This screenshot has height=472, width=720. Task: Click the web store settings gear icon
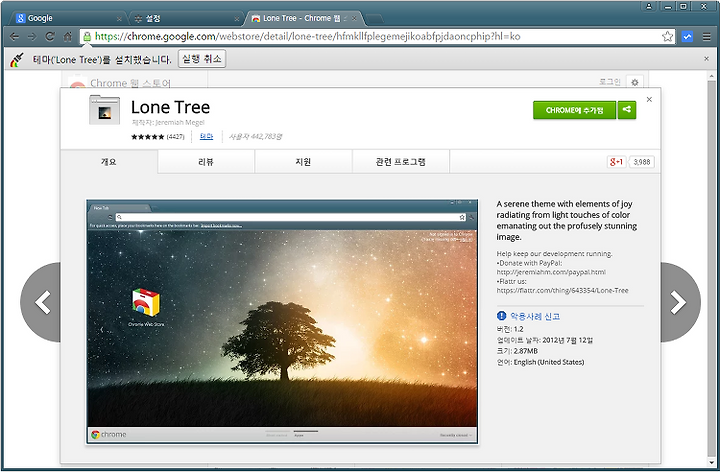point(635,82)
